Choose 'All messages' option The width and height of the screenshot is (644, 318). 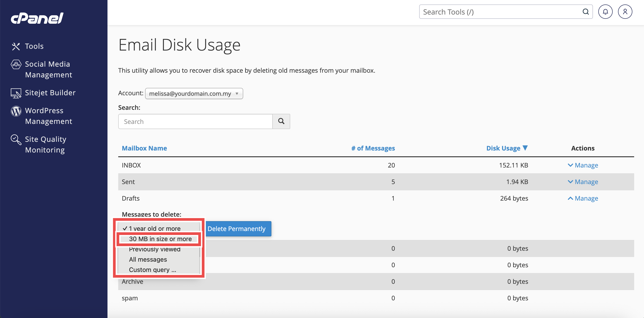148,260
